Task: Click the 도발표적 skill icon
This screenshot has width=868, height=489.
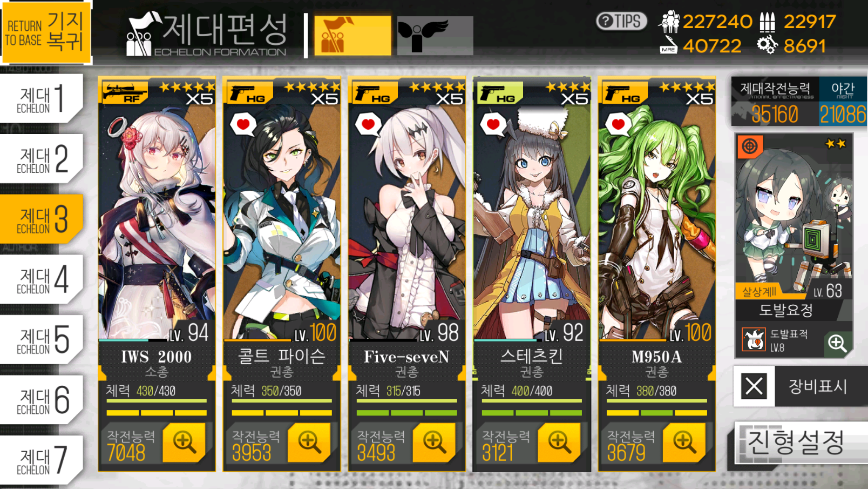Action: (x=754, y=340)
